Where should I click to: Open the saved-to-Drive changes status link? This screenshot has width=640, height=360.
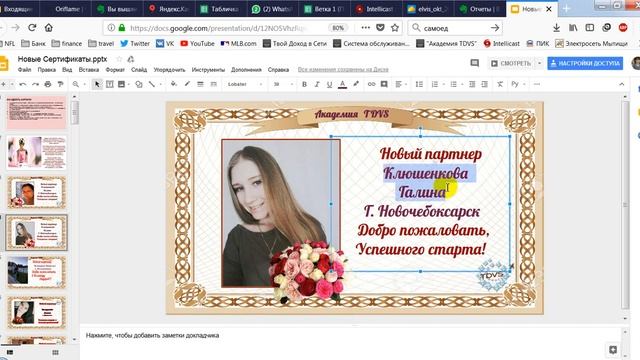(343, 70)
